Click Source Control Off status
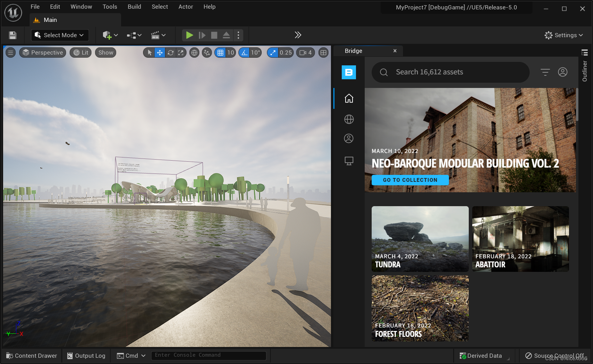This screenshot has width=593, height=364. (555, 356)
